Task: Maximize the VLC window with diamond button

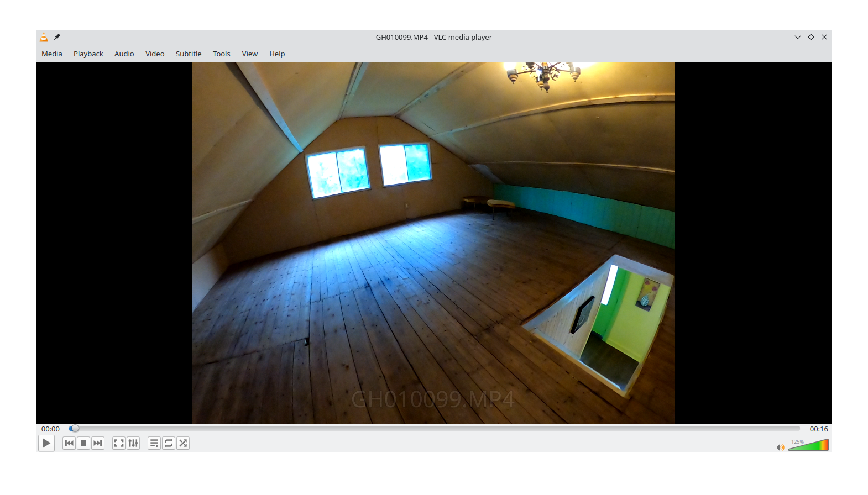Action: click(811, 37)
